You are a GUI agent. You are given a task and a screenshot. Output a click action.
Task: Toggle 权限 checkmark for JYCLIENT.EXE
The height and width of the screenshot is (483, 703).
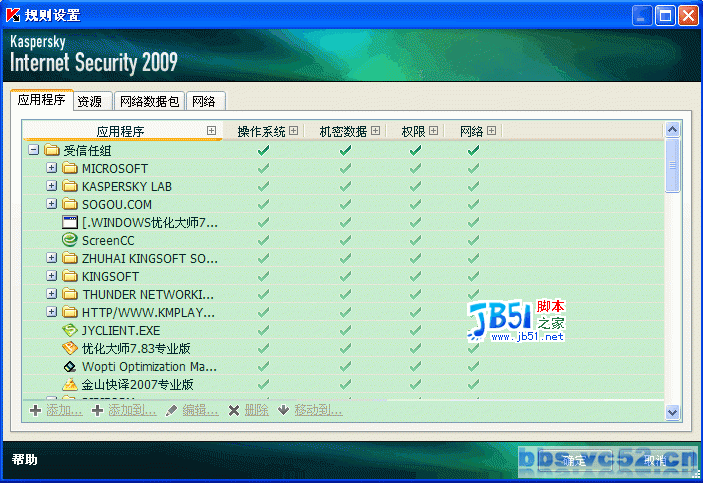tap(416, 331)
